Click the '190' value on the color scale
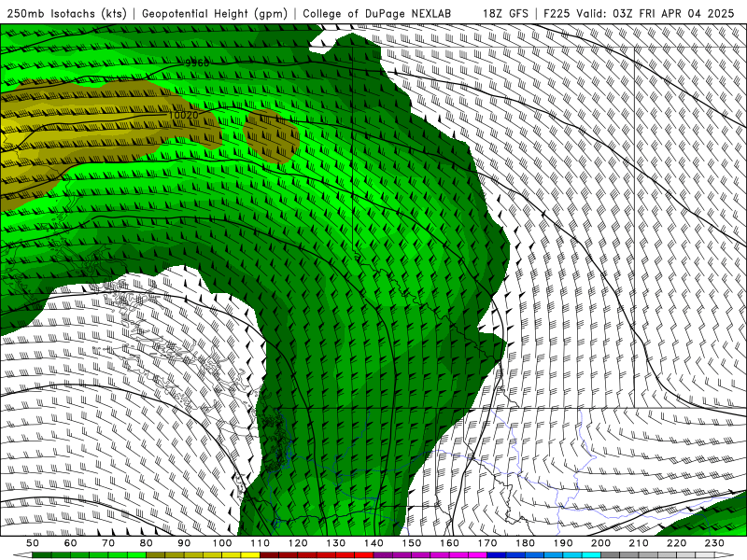The height and width of the screenshot is (560, 747). [563, 543]
